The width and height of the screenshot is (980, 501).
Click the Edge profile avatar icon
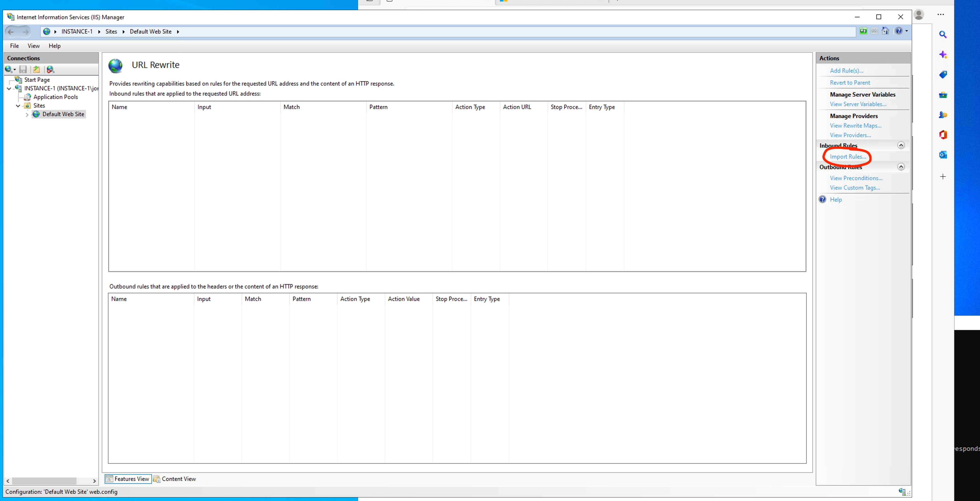click(919, 15)
